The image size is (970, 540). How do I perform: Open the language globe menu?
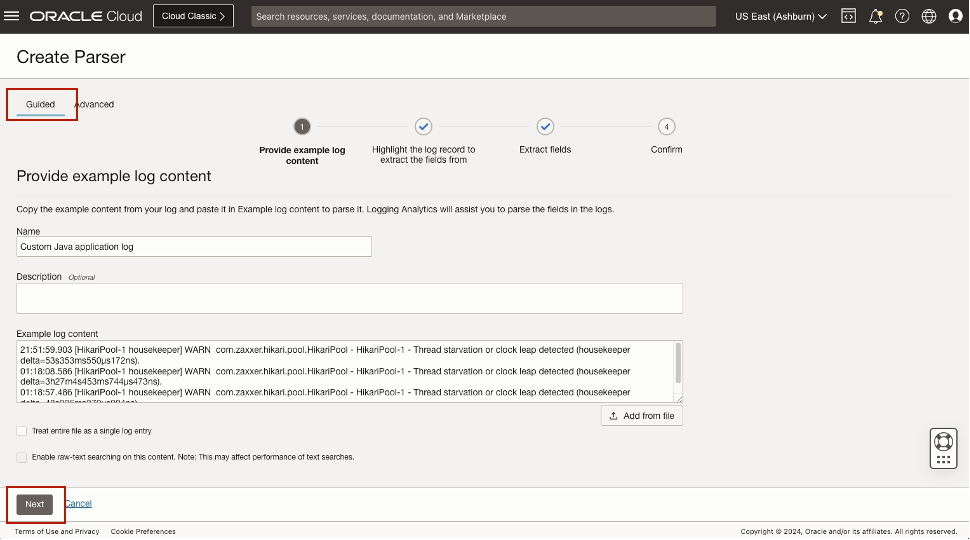(x=929, y=17)
